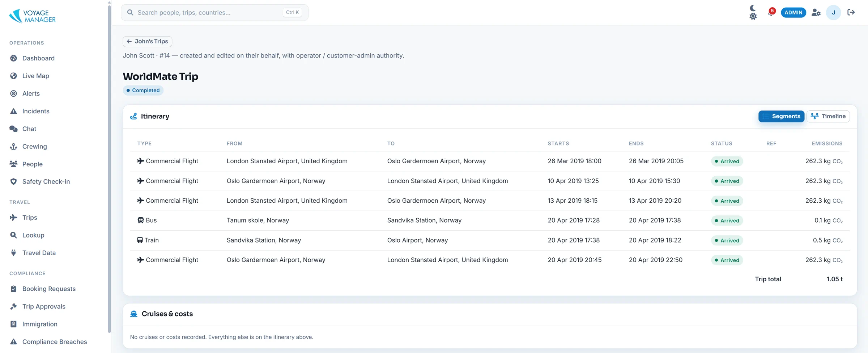Click Arrived status in Bus row
The height and width of the screenshot is (353, 868).
(x=727, y=220)
